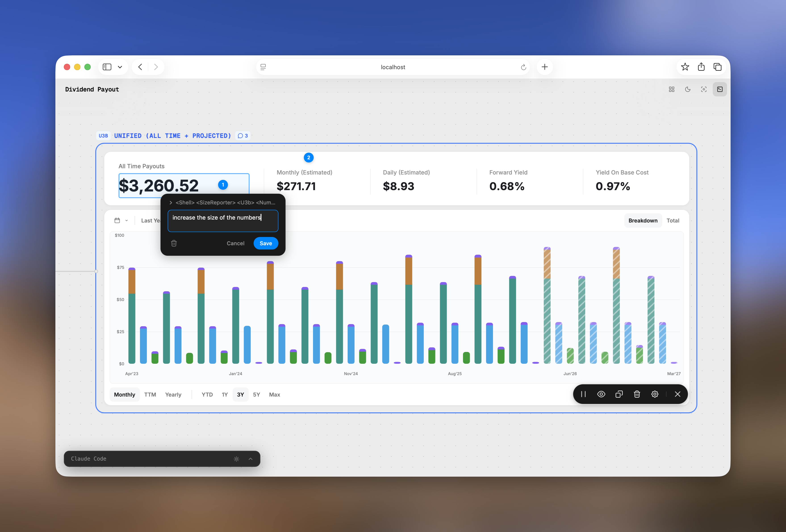Image resolution: width=786 pixels, height=532 pixels.
Task: Expand the Claude Code panel chevron
Action: 251,459
